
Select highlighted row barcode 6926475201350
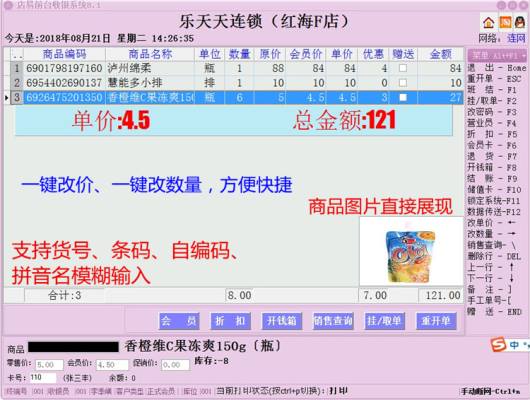click(x=64, y=97)
